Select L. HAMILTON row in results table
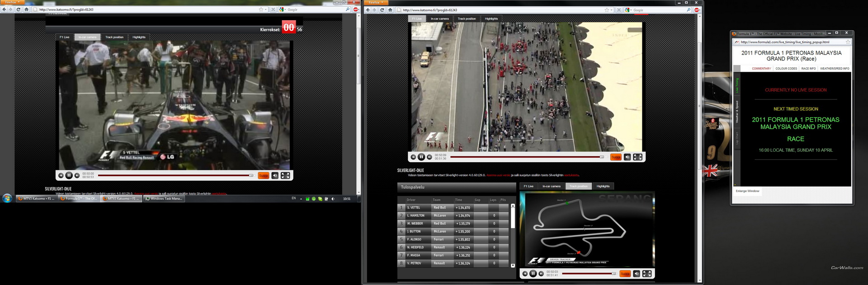 [453, 215]
